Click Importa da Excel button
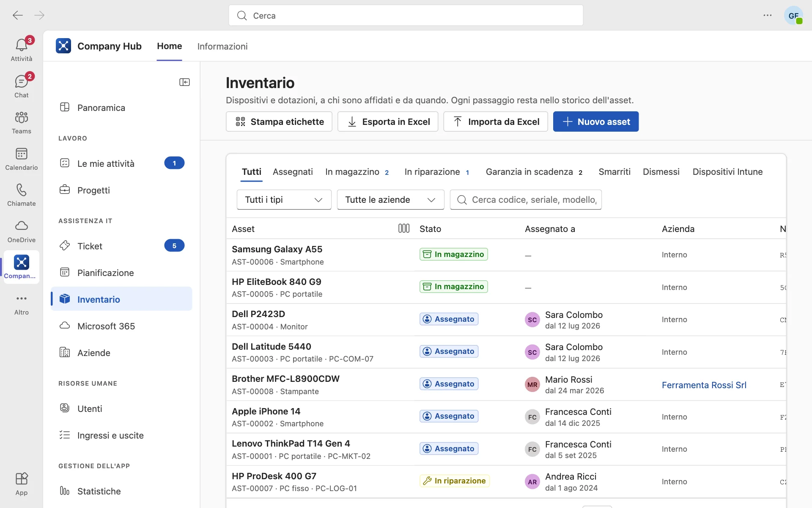This screenshot has height=508, width=812. tap(496, 121)
